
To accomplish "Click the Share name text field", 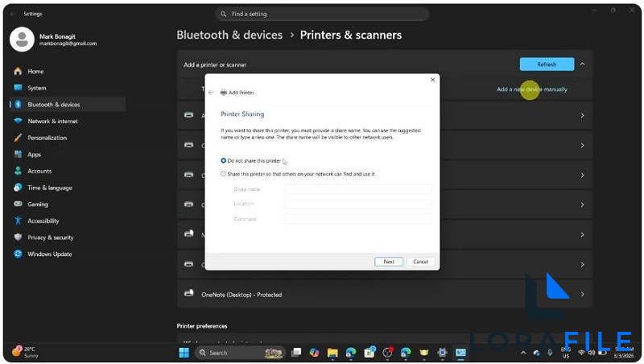I will tap(357, 189).
